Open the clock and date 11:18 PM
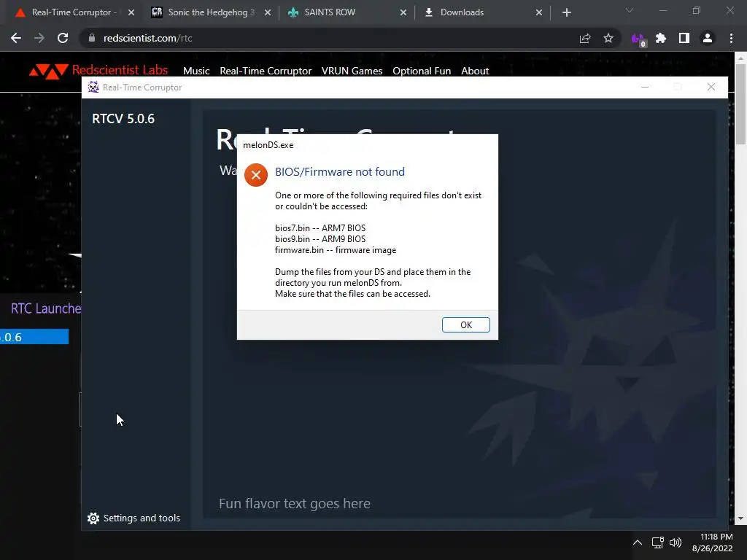This screenshot has height=560, width=747. tap(712, 542)
